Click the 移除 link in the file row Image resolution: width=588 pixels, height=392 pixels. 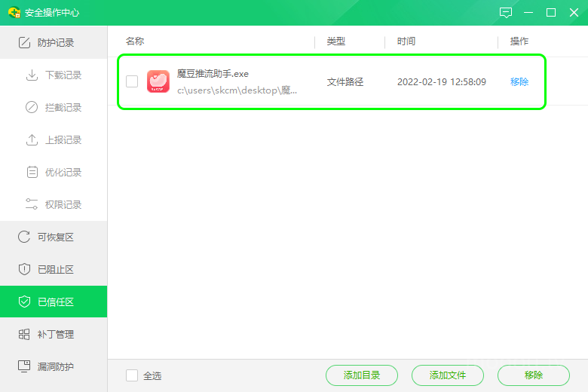[x=519, y=81]
